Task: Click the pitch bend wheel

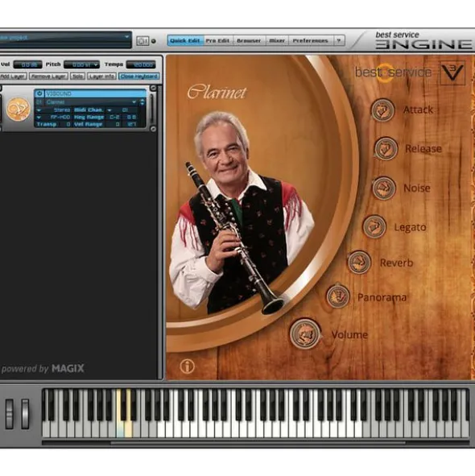Action: click(x=10, y=414)
